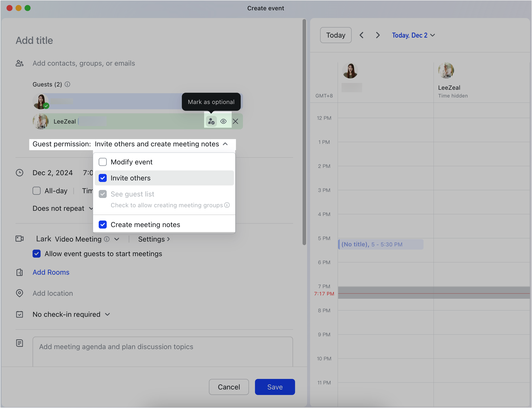Collapse the Guest permission options list
532x408 pixels.
pos(225,144)
